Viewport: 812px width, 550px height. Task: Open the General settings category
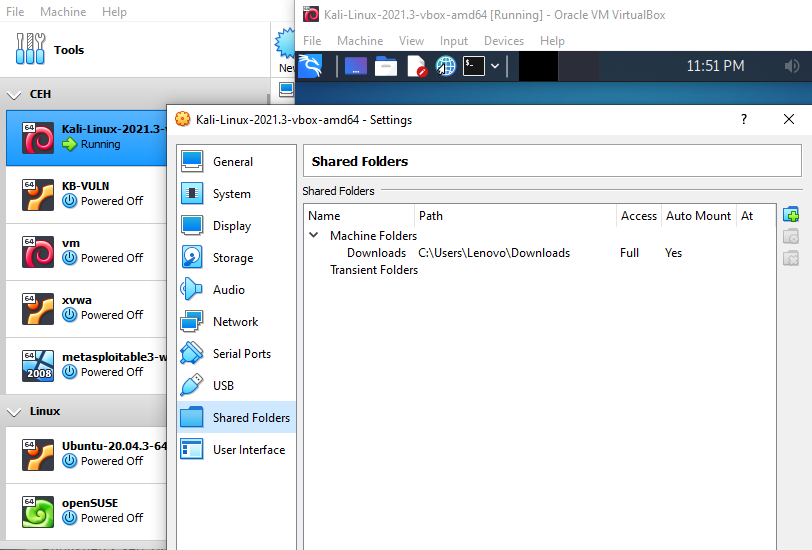coord(236,162)
